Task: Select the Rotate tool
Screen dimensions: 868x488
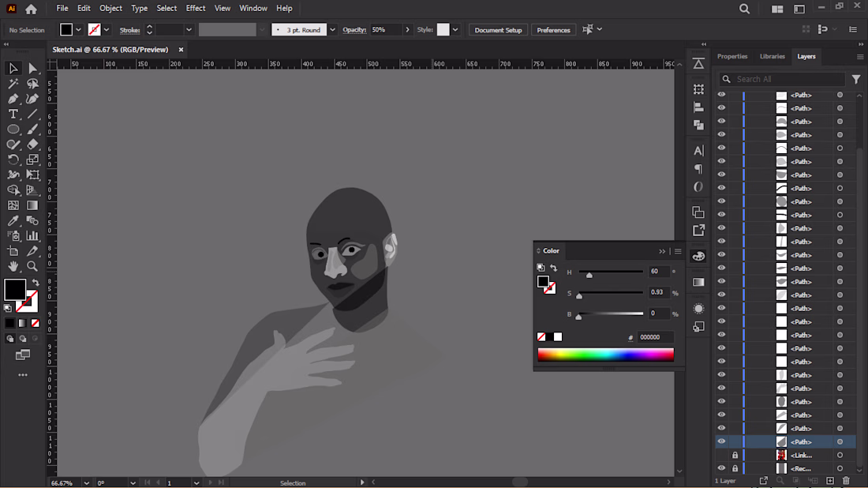Action: [x=13, y=160]
